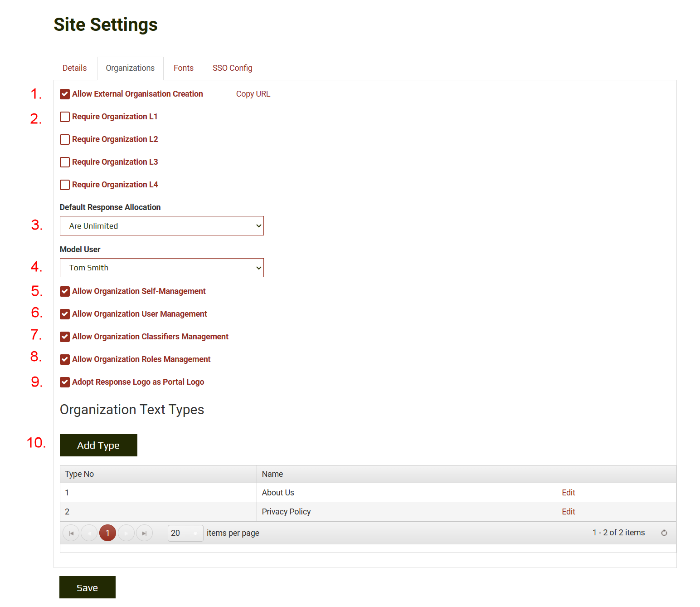Click the '1 - 2 of 2 items' text
Viewport: 700px width, 607px height.
click(618, 533)
